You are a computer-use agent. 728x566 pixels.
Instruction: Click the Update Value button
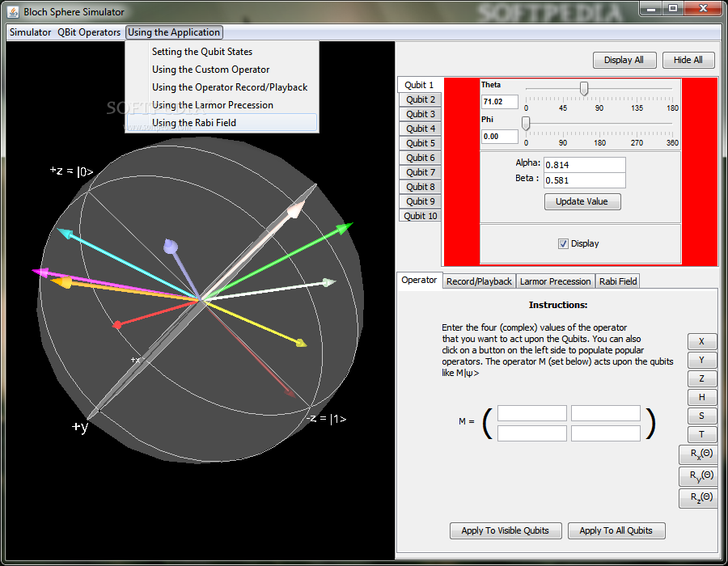[x=582, y=202]
